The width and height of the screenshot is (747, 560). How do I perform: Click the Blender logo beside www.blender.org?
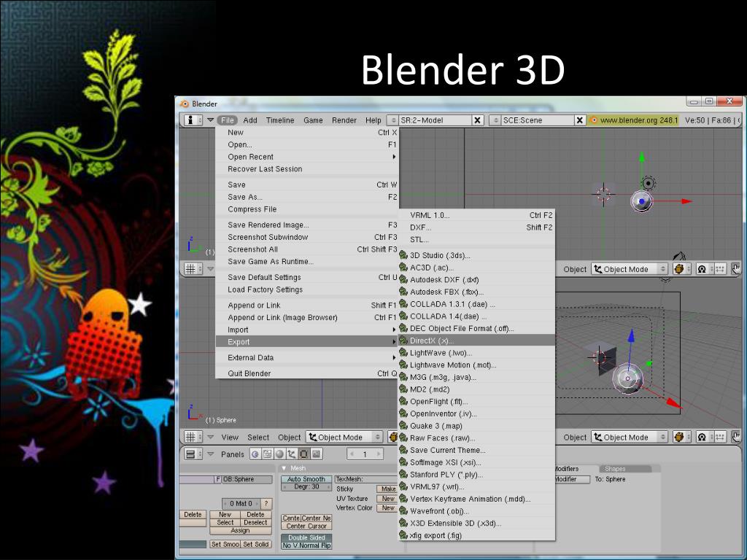tap(594, 120)
